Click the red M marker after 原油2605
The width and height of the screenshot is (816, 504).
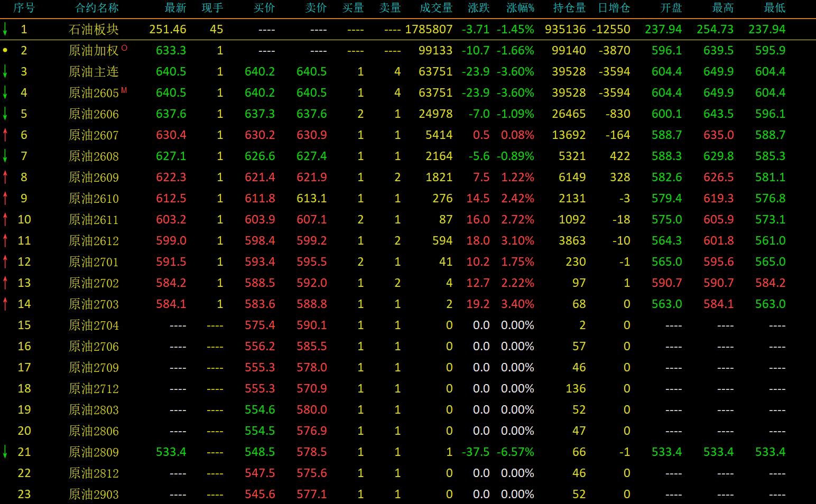tap(124, 90)
